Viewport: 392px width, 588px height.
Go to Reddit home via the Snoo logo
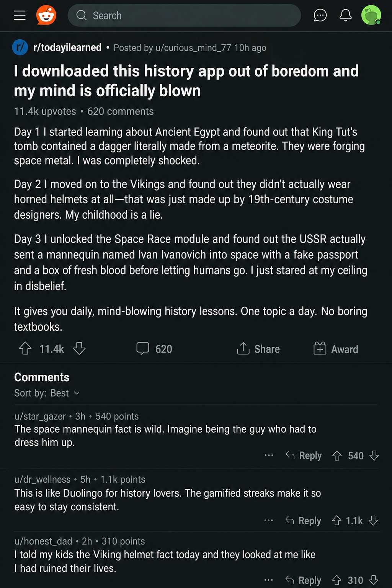pos(46,15)
